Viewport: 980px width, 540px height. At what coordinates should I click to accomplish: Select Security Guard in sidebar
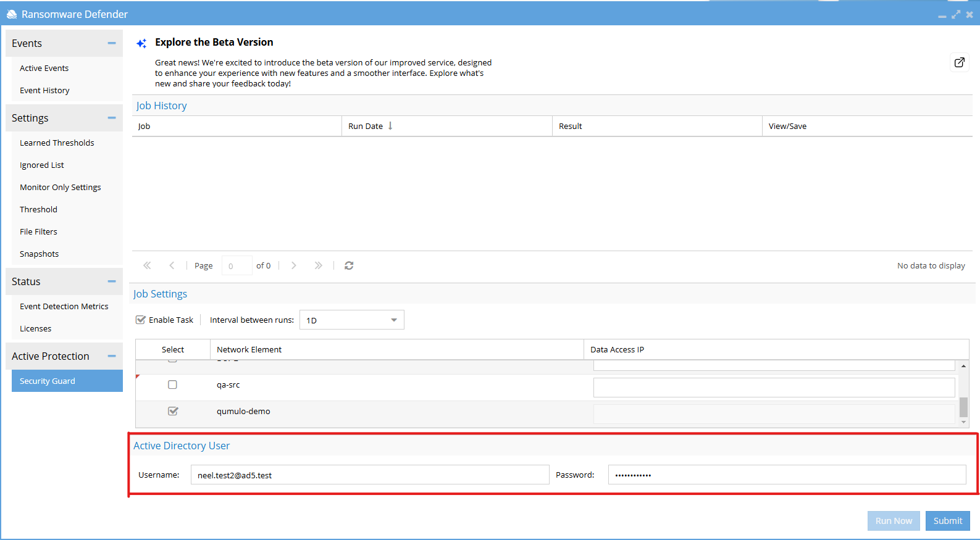tap(67, 381)
